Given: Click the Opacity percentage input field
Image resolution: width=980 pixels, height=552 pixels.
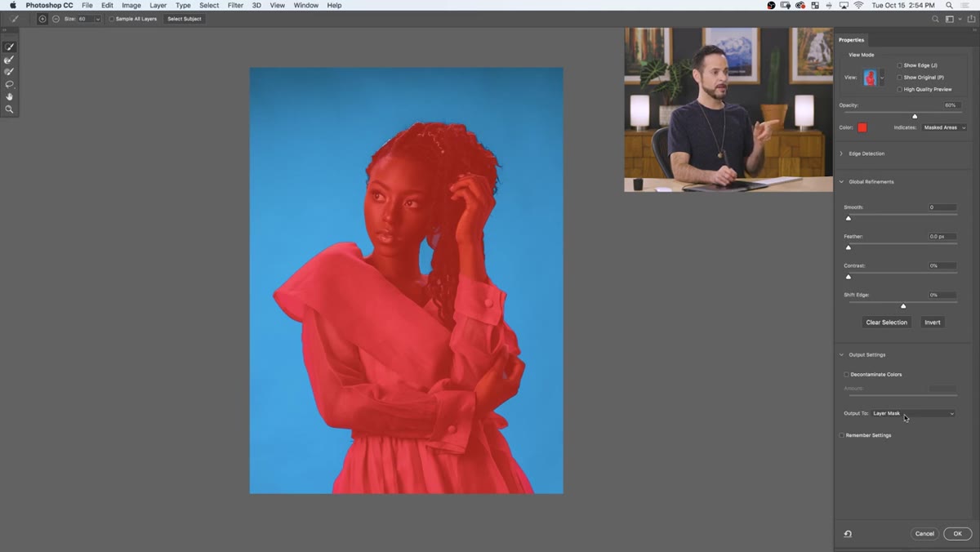Looking at the screenshot, I should pyautogui.click(x=951, y=105).
